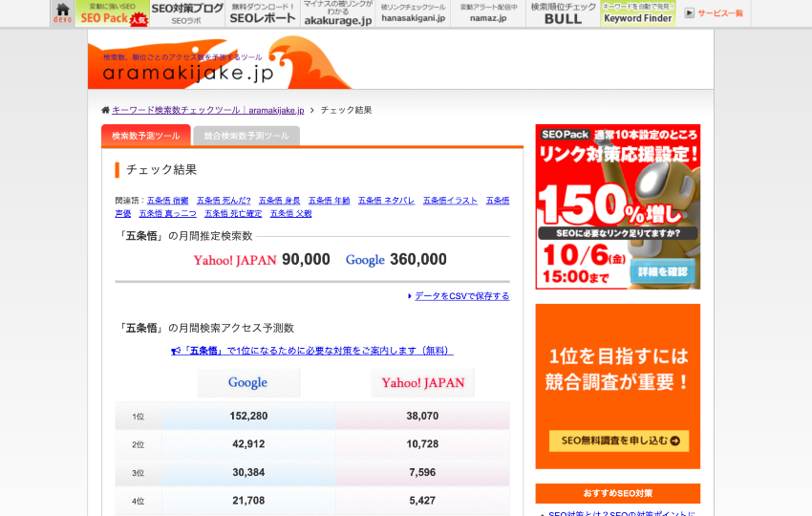Open the BULL rank check item
This screenshot has height=516, width=812.
563,13
